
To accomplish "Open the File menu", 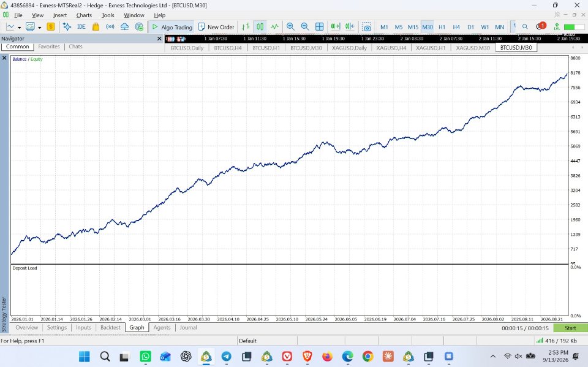I will pos(18,15).
